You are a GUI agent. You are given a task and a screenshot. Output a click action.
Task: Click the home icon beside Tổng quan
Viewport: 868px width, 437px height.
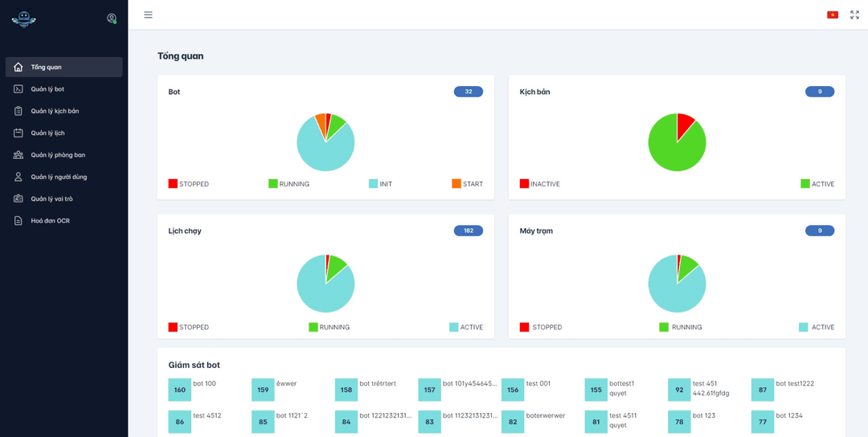(18, 67)
